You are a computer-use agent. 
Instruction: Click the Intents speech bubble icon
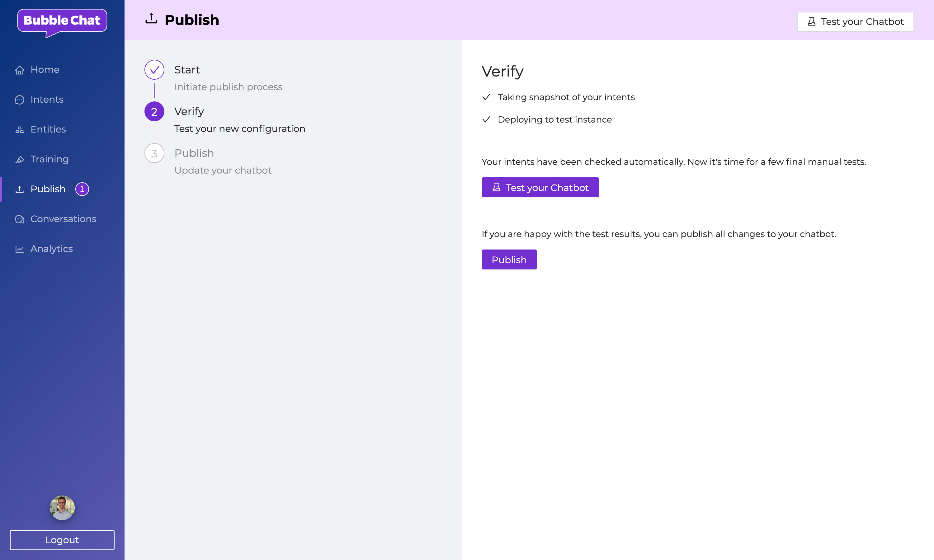pos(20,100)
